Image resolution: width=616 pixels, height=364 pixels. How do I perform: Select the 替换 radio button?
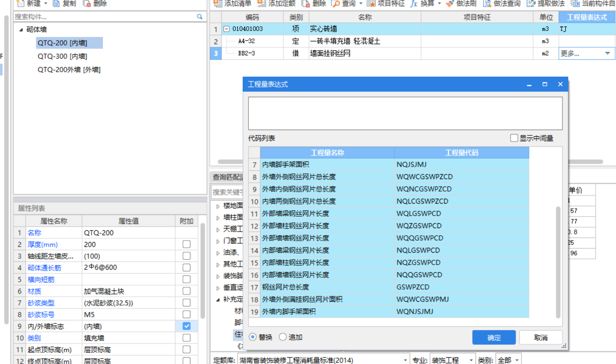point(253,337)
